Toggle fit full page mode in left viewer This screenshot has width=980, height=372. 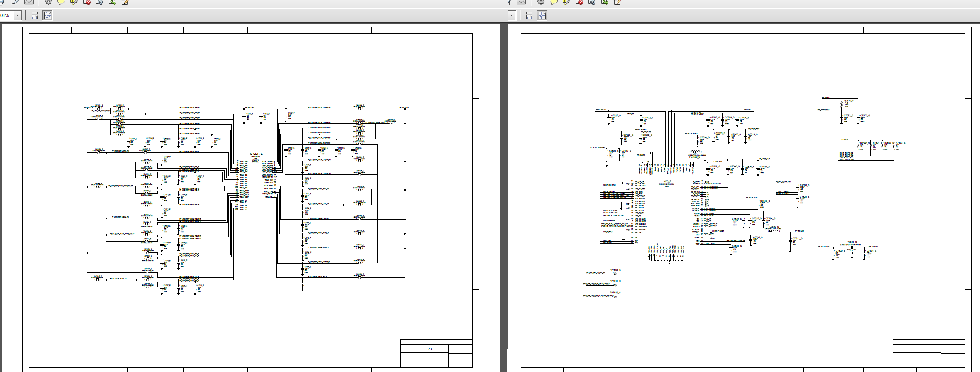(47, 15)
